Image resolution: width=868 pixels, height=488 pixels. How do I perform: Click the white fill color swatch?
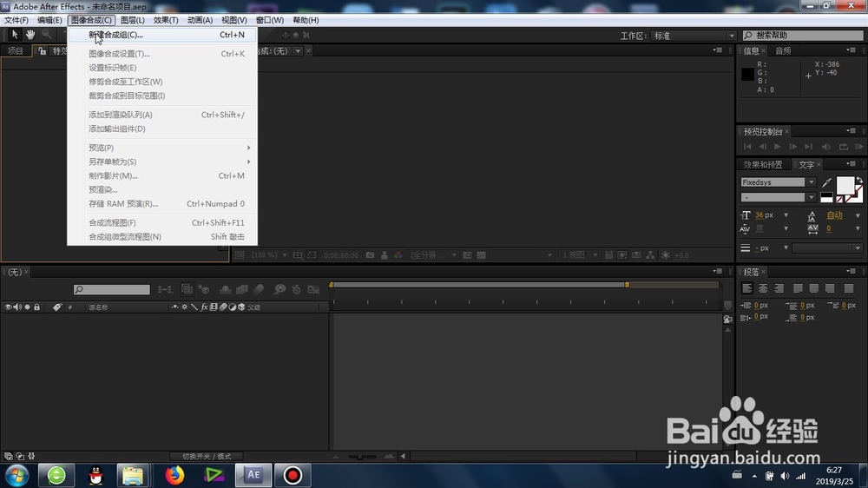pos(845,186)
